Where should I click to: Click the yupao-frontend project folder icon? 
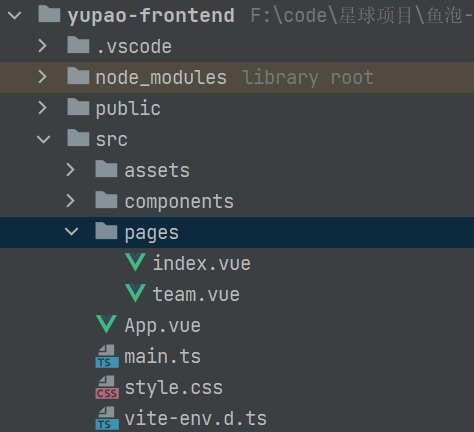49,14
